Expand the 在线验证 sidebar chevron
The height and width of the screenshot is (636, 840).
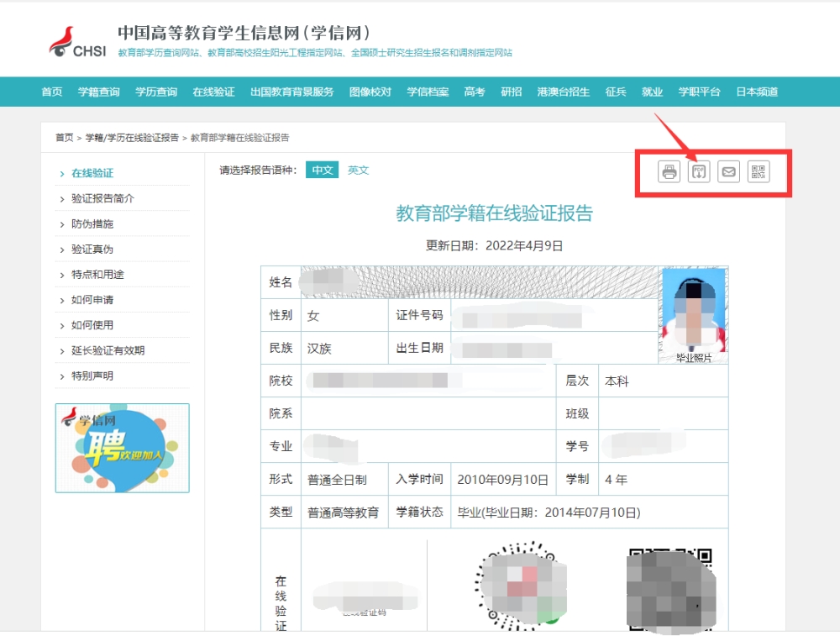[62, 174]
